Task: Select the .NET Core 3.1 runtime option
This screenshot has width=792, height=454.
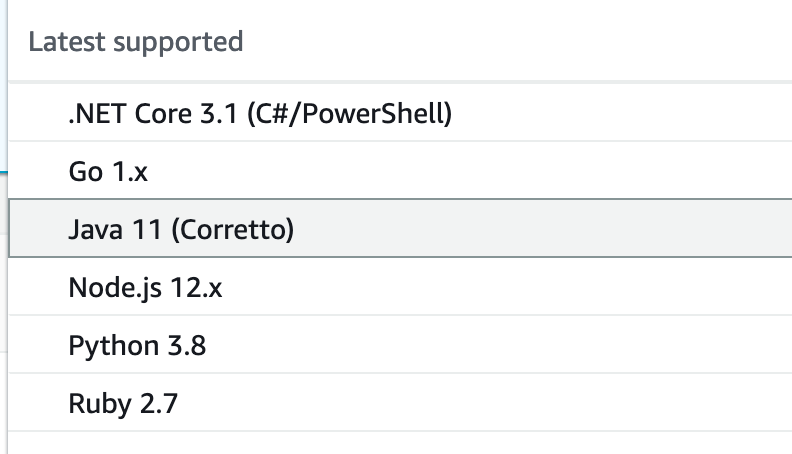Action: [x=260, y=114]
